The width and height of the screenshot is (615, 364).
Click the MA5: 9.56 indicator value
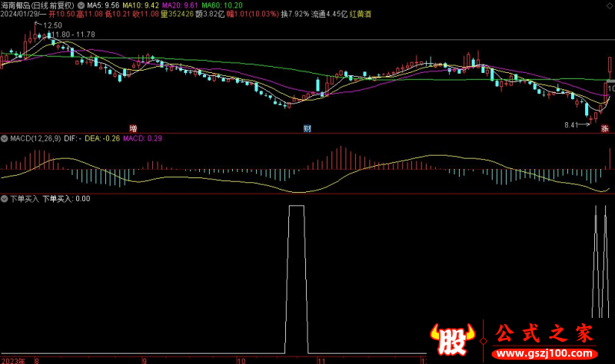point(103,5)
